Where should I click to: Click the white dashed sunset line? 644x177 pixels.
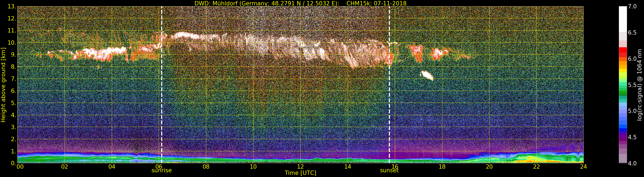389,85
